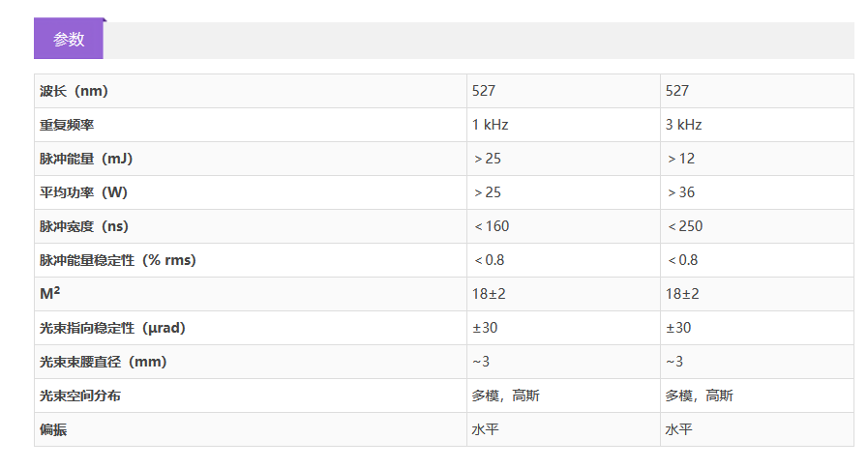The image size is (868, 469).
Task: Select the > 12 pulse energy value
Action: coord(681,159)
